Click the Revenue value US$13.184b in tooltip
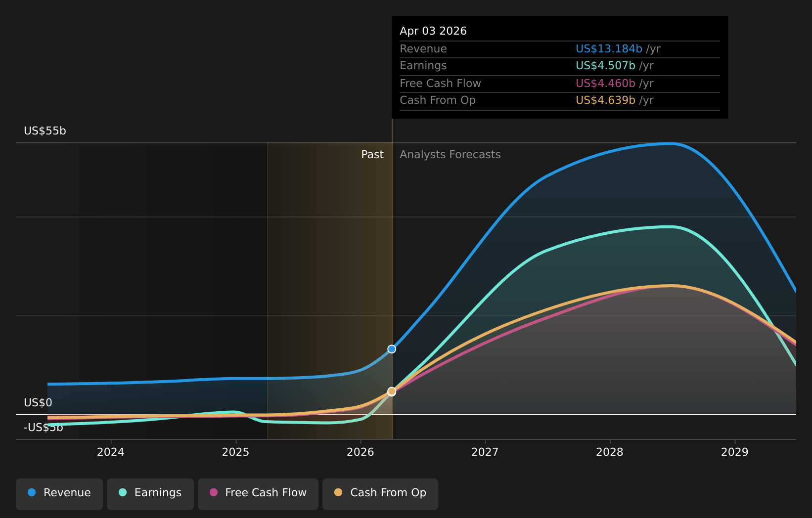 (x=609, y=49)
